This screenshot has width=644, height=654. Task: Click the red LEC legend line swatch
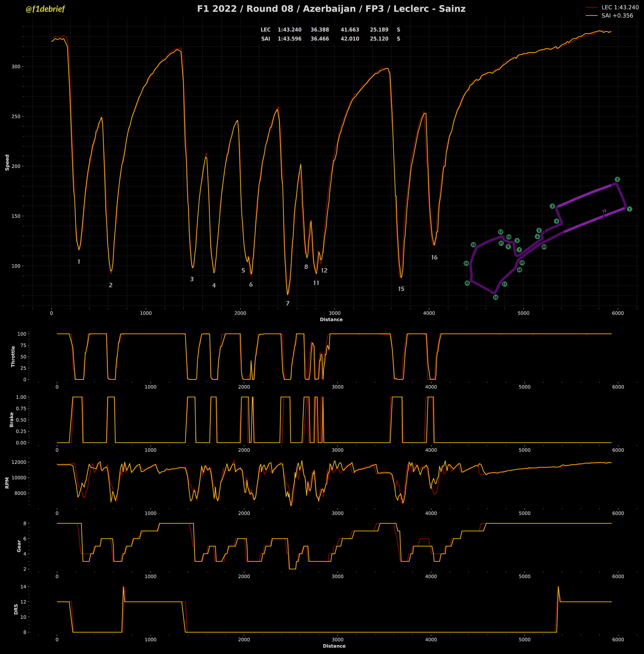[592, 7]
